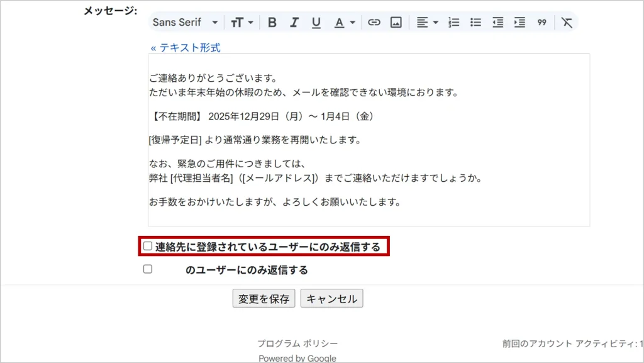Open the text size dropdown
Viewport: 644px width, 363px height.
click(241, 23)
